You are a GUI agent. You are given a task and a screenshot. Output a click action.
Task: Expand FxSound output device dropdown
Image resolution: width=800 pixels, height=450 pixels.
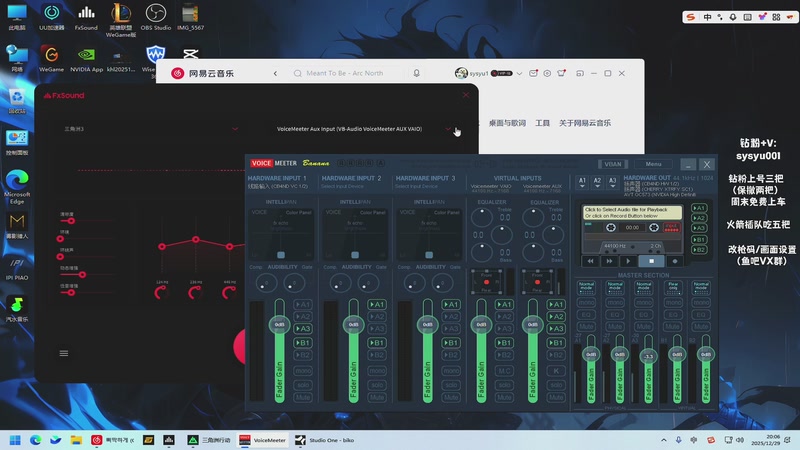point(447,129)
